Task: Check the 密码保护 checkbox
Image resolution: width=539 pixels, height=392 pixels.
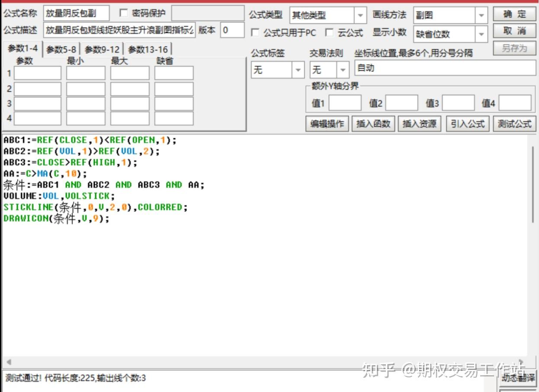Action: coord(123,13)
